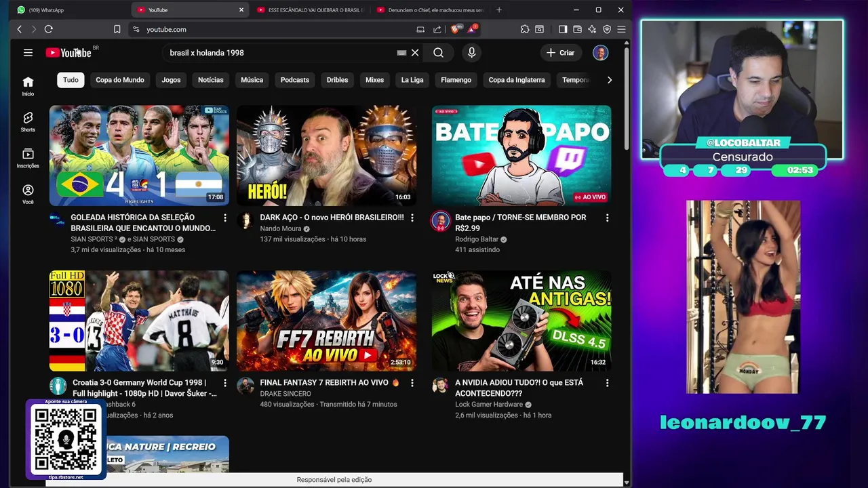Open options for DARK AÇO video
This screenshot has width=868, height=488.
(x=412, y=218)
